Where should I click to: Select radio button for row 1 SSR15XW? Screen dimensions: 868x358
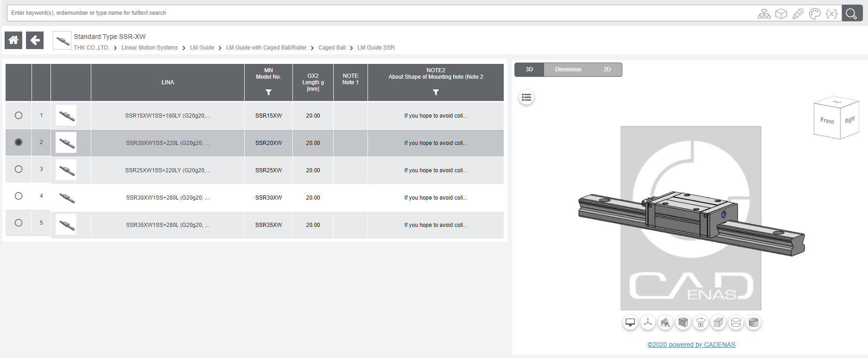[x=19, y=115]
